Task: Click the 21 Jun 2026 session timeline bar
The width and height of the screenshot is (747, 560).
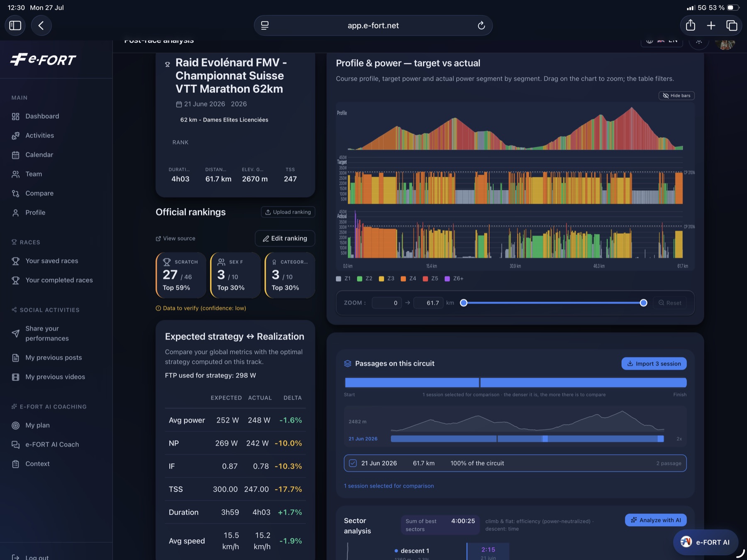Action: pyautogui.click(x=527, y=439)
